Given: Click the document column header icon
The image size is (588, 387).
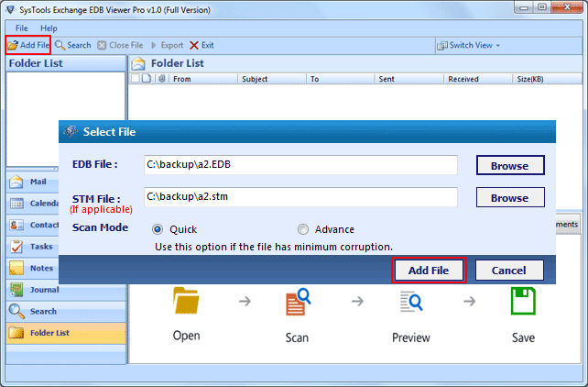Looking at the screenshot, I should click(x=147, y=79).
